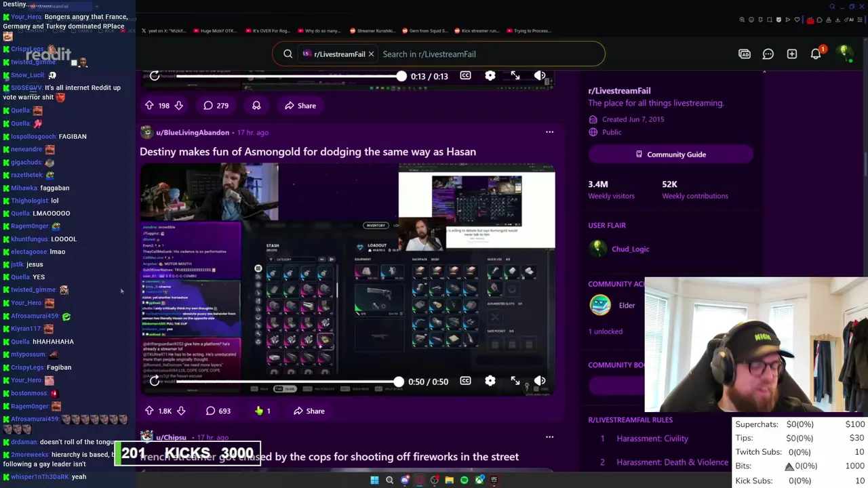Image resolution: width=868 pixels, height=488 pixels.
Task: Open the notifications bell with badge
Action: 816,54
